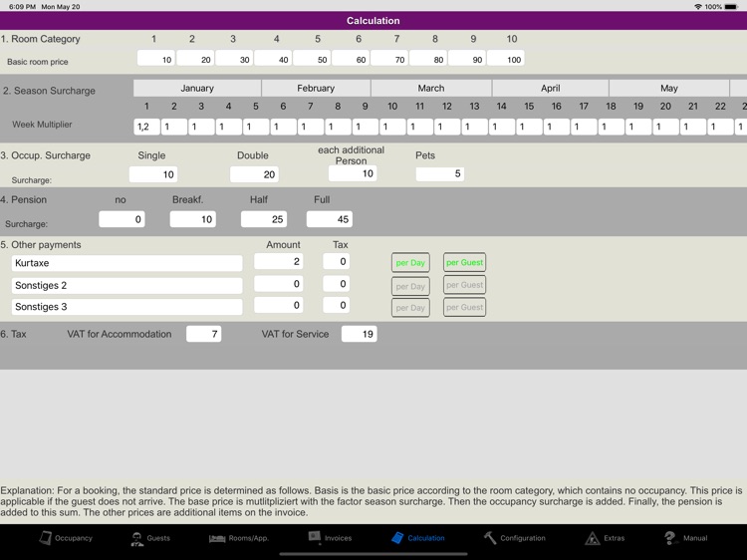Edit week 1 multiplier field showing 1,2
Viewport: 747px width, 560px height.
coord(146,127)
